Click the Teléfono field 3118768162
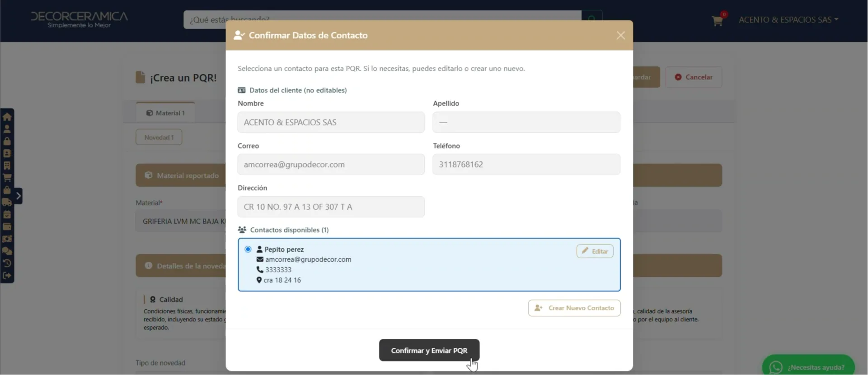The height and width of the screenshot is (375, 868). [x=526, y=164]
